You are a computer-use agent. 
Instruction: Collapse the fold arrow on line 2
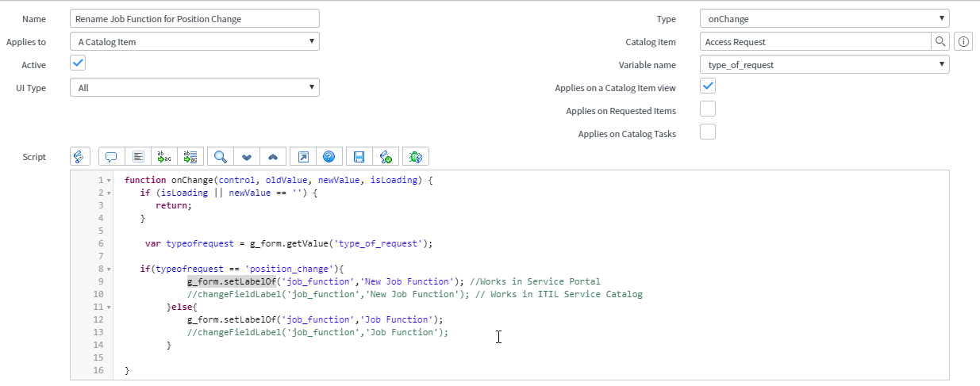click(x=109, y=193)
